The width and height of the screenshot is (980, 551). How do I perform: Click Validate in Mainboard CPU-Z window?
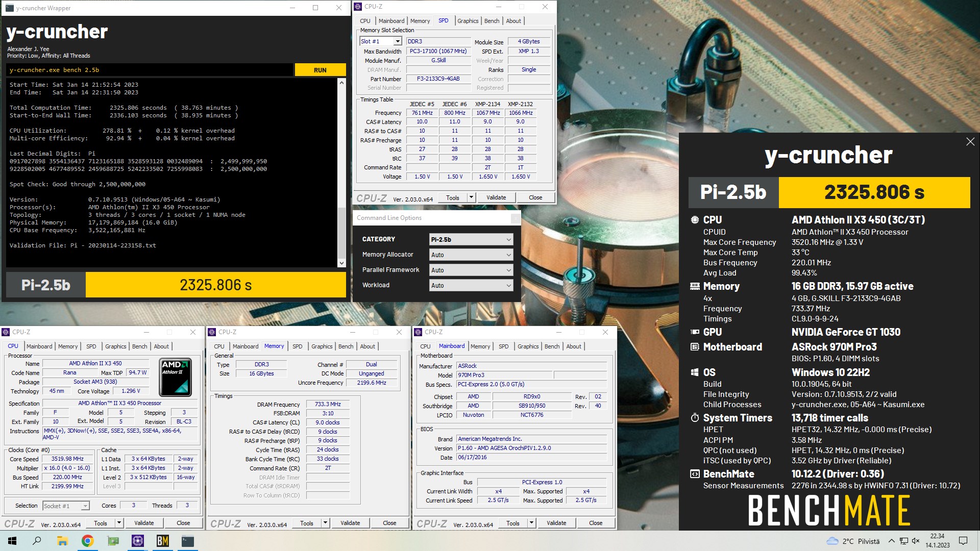click(556, 523)
